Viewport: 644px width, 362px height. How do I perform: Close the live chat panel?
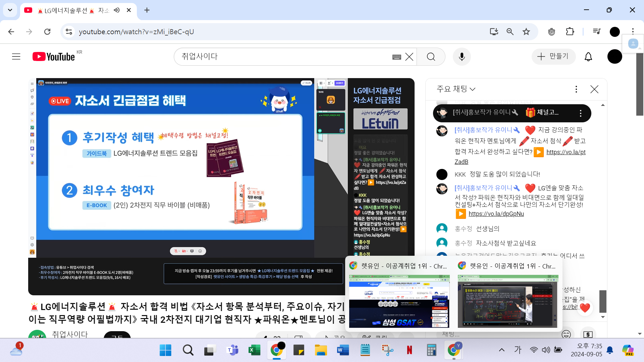coord(594,89)
